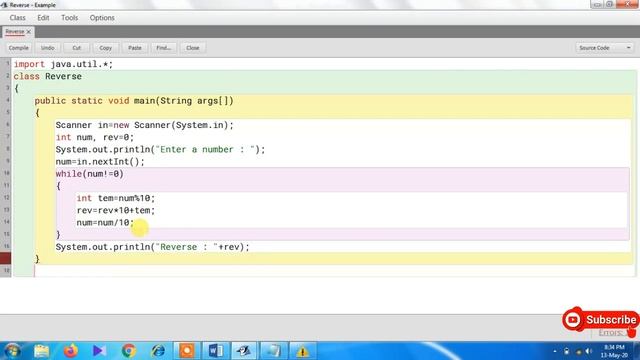This screenshot has height=360, width=640.
Task: Switch to BlueJ bird icon in taskbar
Action: [x=244, y=351]
